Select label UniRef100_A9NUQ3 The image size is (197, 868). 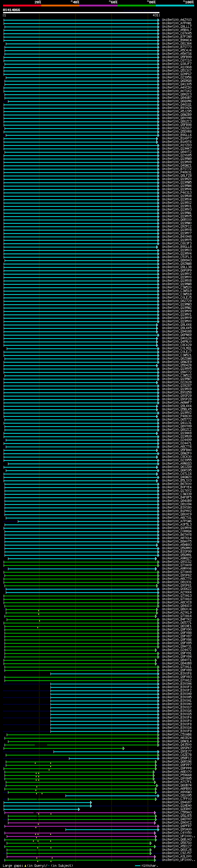177,464
